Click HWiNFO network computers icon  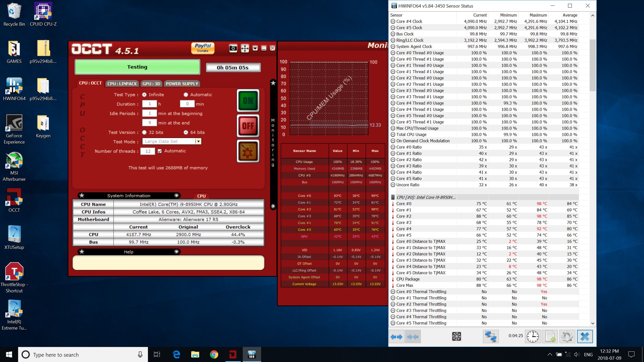(491, 336)
